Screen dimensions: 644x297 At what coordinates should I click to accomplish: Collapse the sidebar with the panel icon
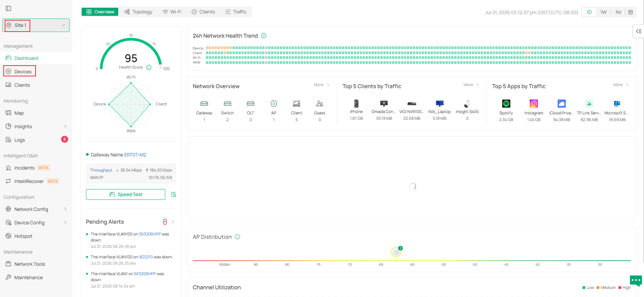click(8, 8)
